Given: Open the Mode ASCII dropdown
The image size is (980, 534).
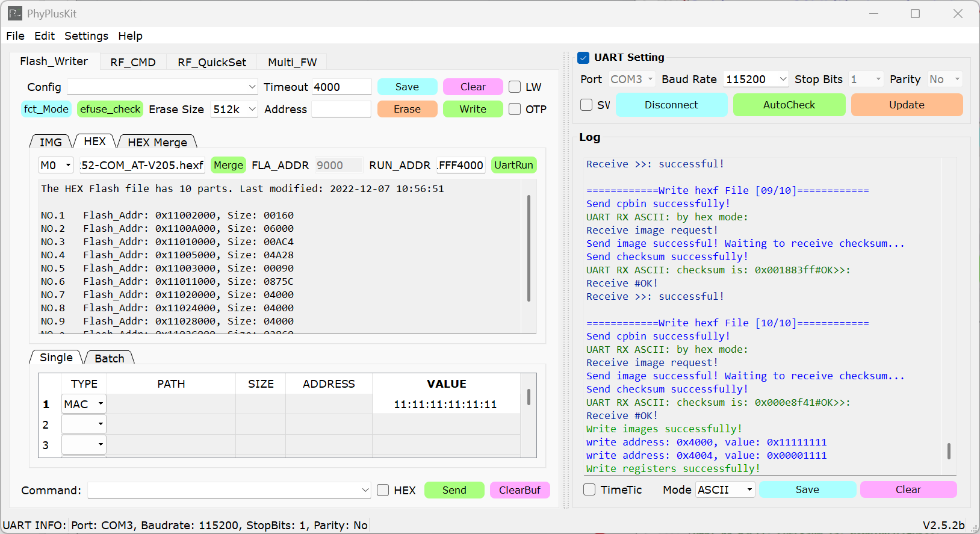Looking at the screenshot, I should click(x=725, y=490).
